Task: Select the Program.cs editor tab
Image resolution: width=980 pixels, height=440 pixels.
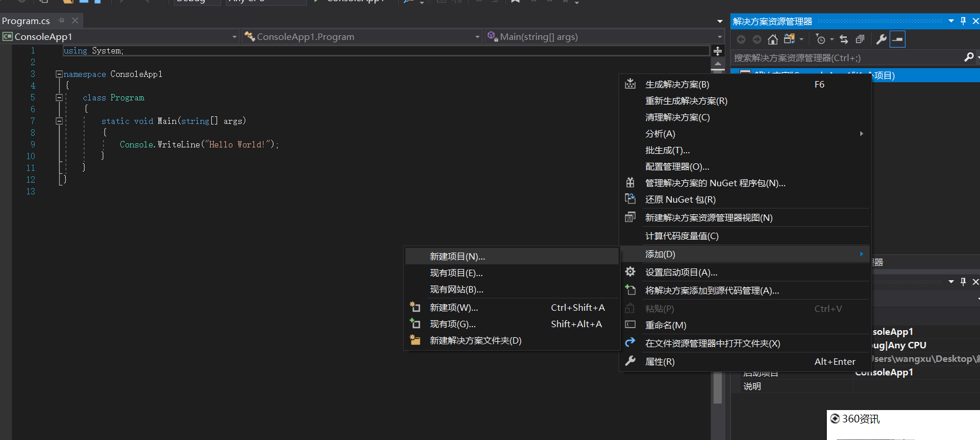Action: click(26, 21)
